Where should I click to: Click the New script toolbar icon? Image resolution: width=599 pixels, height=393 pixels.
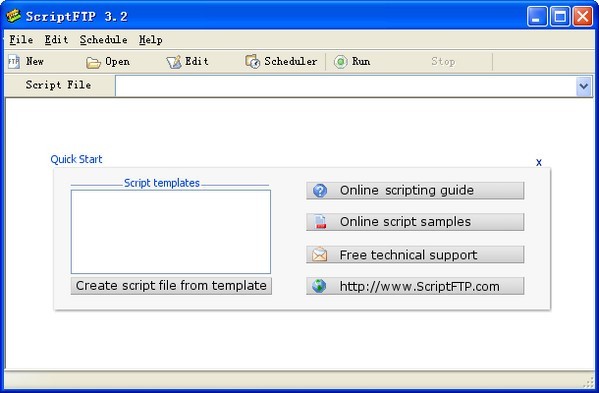[14, 61]
